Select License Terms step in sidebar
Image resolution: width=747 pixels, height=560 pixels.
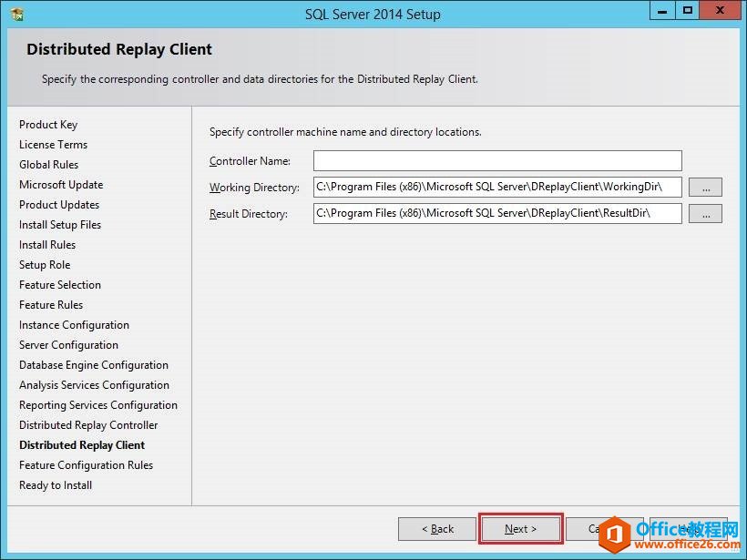point(54,145)
